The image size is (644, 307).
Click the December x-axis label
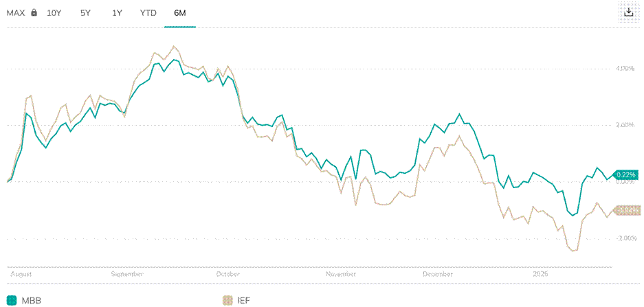click(438, 273)
